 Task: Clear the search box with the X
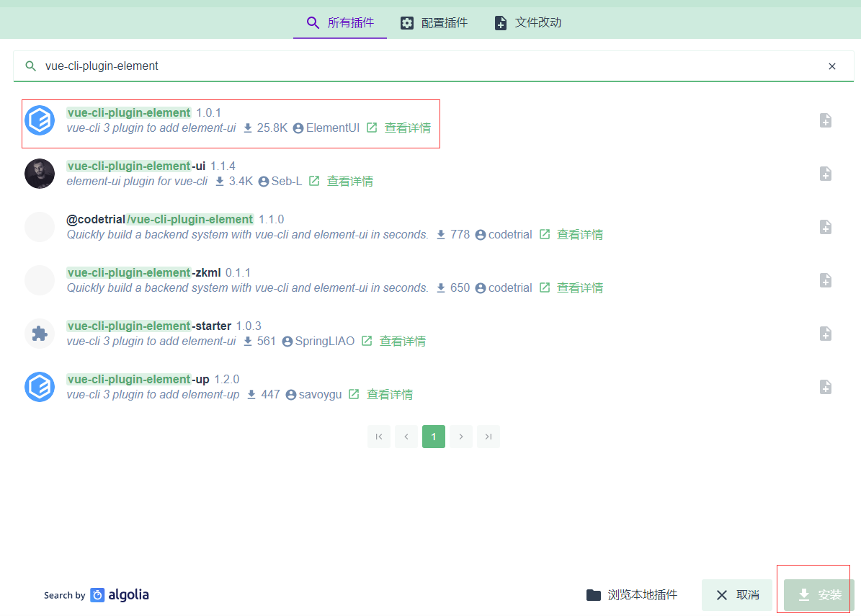832,66
